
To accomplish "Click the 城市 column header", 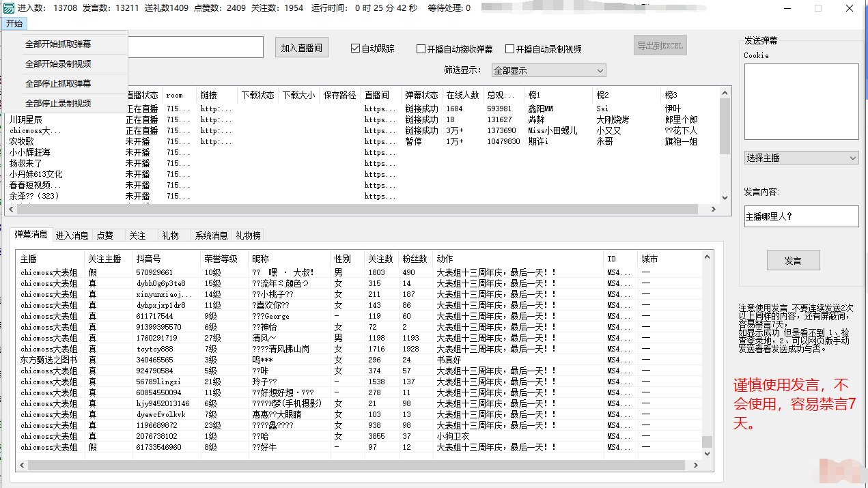I will pyautogui.click(x=671, y=259).
